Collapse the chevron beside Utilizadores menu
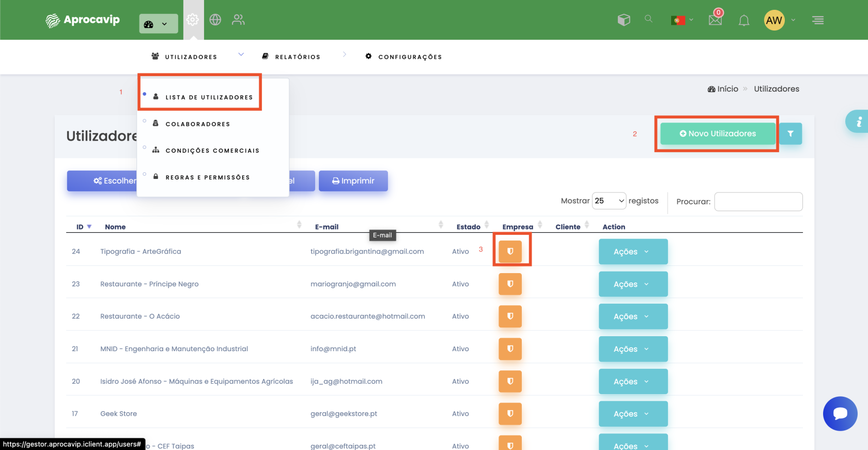Screen dimensions: 868x450 [x=241, y=54]
